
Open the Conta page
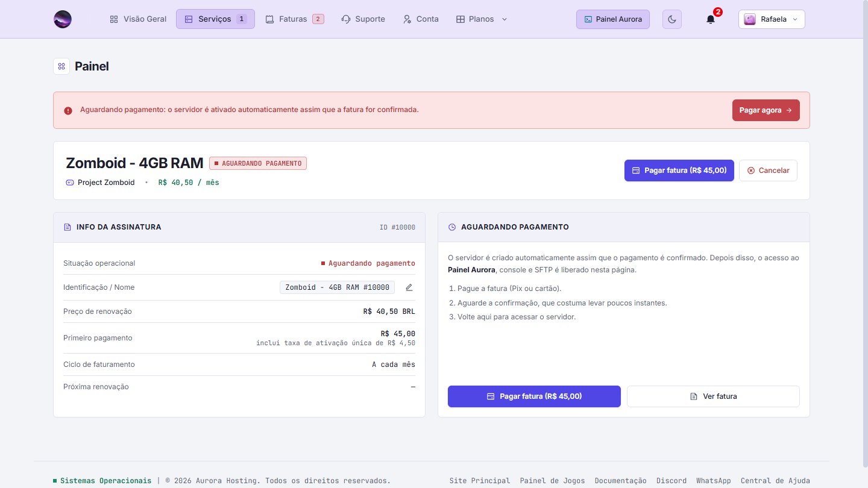coord(421,19)
